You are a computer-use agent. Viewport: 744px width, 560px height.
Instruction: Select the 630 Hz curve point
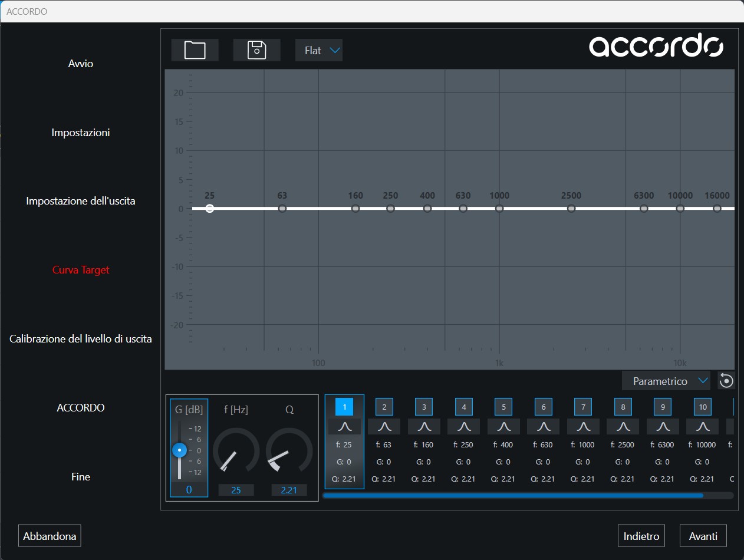coord(463,208)
